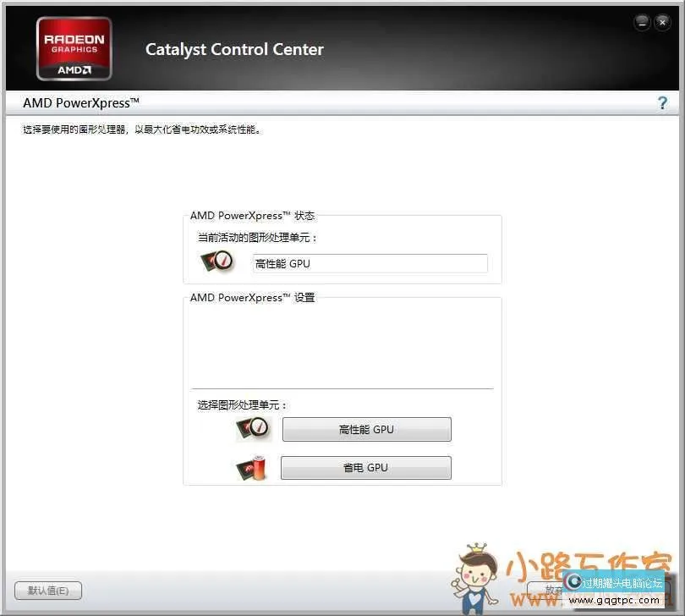The width and height of the screenshot is (685, 616).
Task: Minimize the Catalyst Control Center window
Action: (x=643, y=23)
